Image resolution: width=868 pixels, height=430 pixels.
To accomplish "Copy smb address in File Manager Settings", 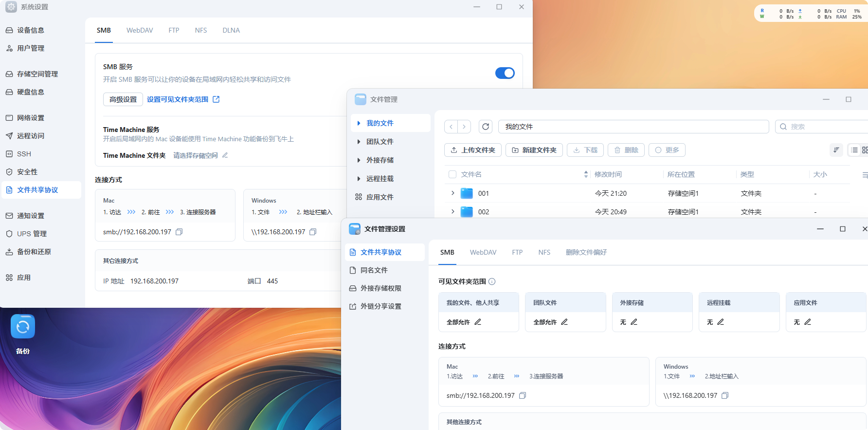I will 523,395.
